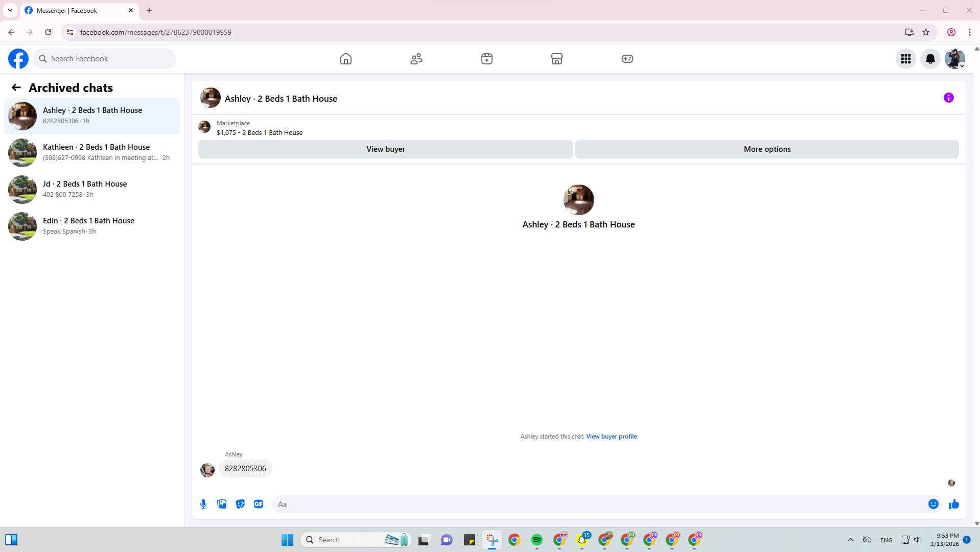
Task: Open the Edin archived chat
Action: point(92,226)
